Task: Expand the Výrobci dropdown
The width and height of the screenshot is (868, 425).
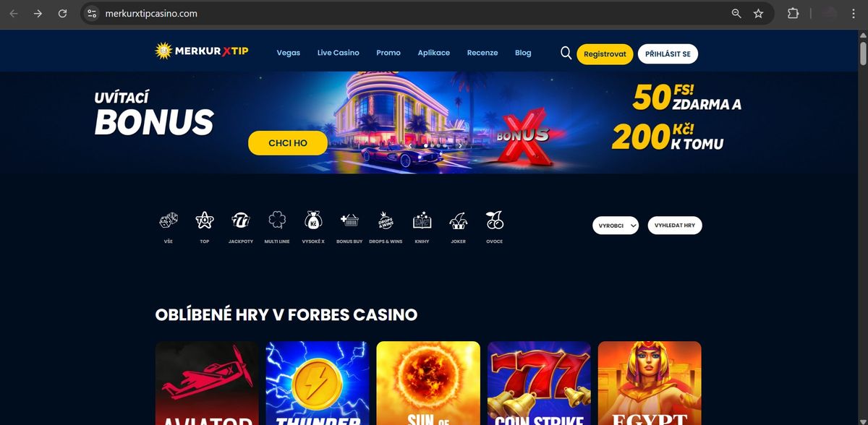Action: [616, 226]
